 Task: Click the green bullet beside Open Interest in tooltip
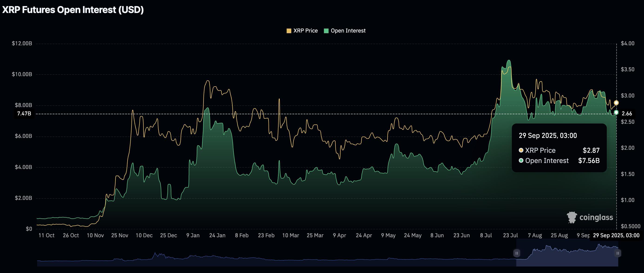click(x=522, y=161)
